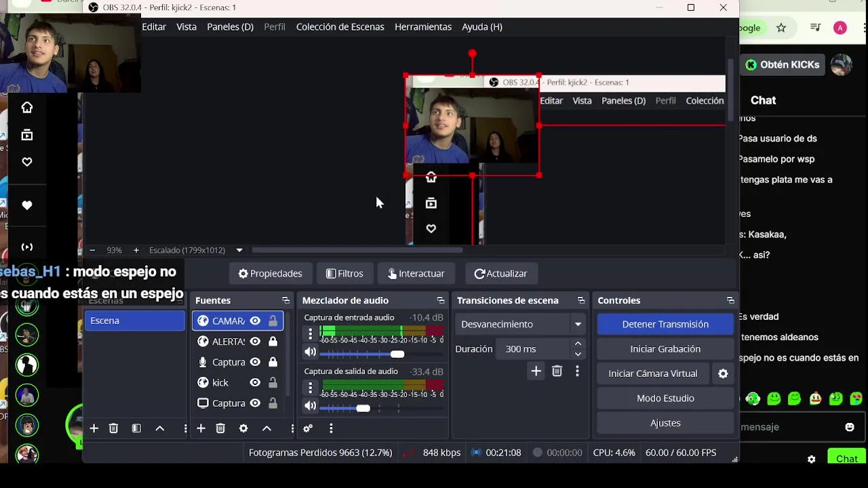Open the emoji picker in the chat message box

[x=850, y=427]
